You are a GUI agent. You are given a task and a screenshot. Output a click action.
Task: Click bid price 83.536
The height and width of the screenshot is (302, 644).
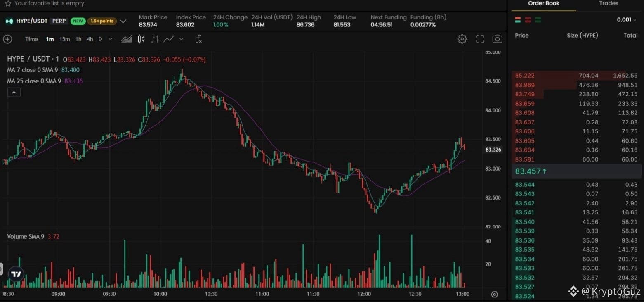525,240
